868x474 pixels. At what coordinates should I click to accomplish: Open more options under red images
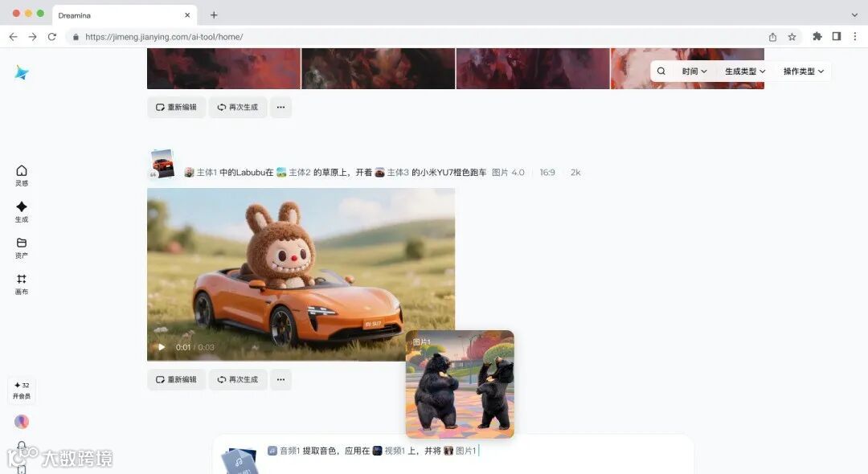coord(280,108)
